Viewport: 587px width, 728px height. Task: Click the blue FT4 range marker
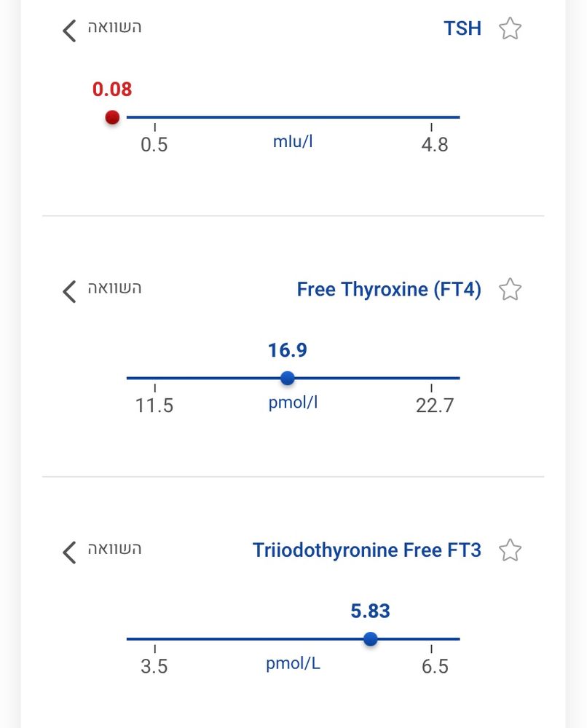point(288,378)
